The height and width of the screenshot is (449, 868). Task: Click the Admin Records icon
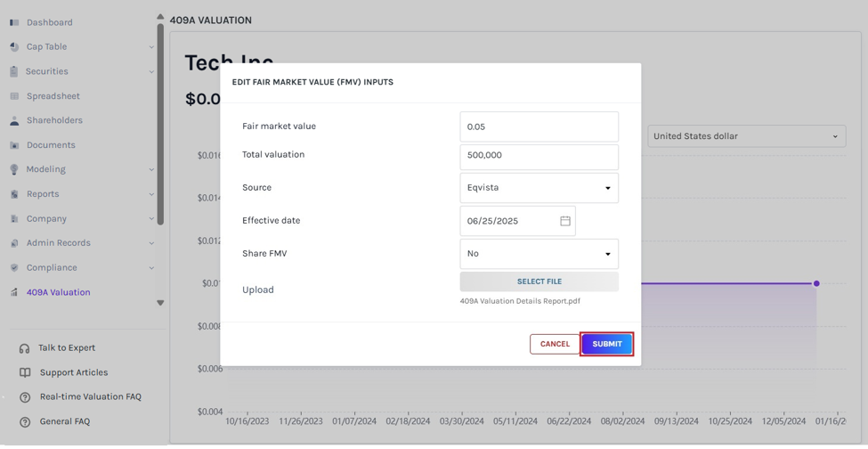[14, 243]
